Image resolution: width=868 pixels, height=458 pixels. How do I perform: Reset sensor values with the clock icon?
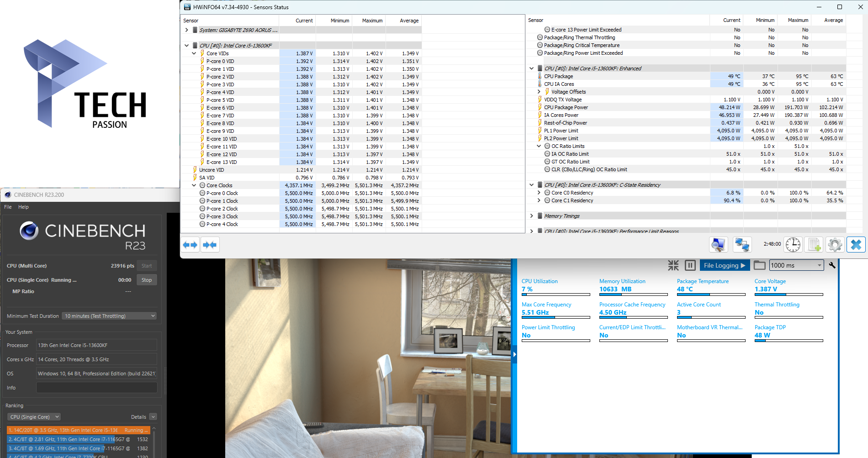tap(793, 245)
